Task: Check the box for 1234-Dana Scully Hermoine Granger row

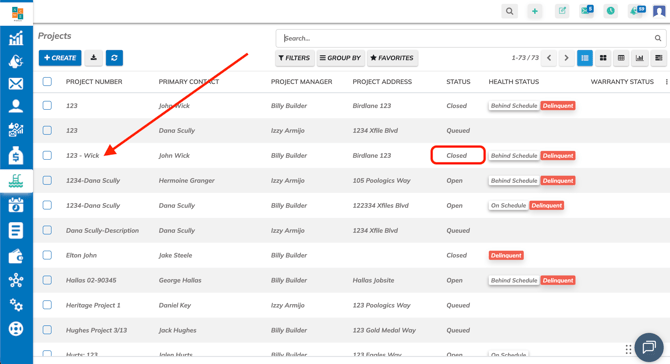Action: [x=47, y=180]
